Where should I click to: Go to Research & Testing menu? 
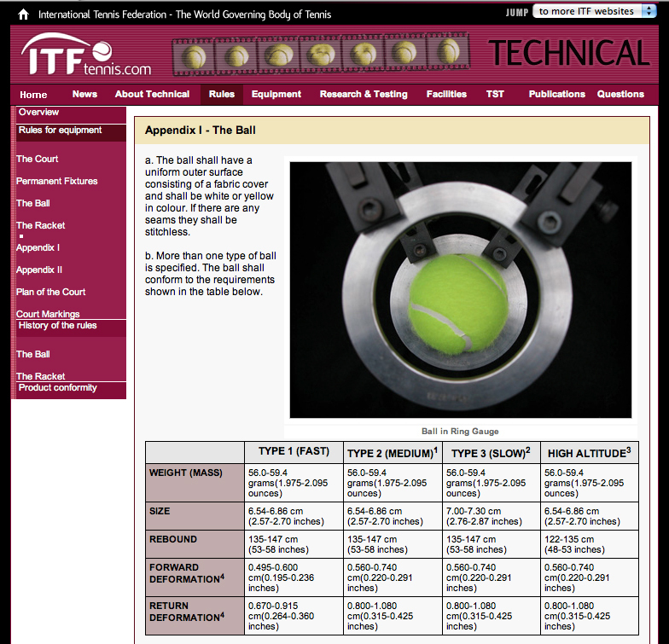(364, 94)
